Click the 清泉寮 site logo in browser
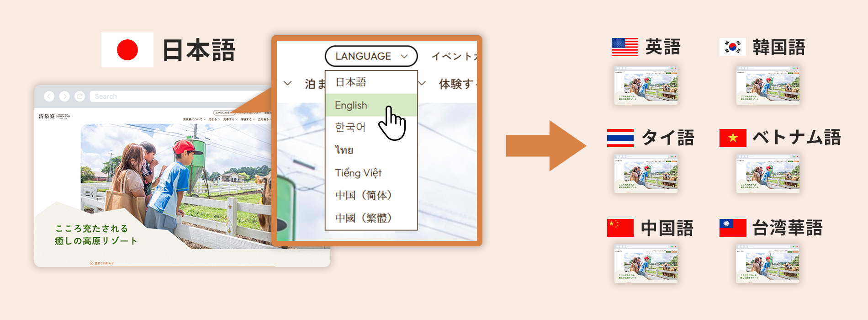 (x=54, y=117)
